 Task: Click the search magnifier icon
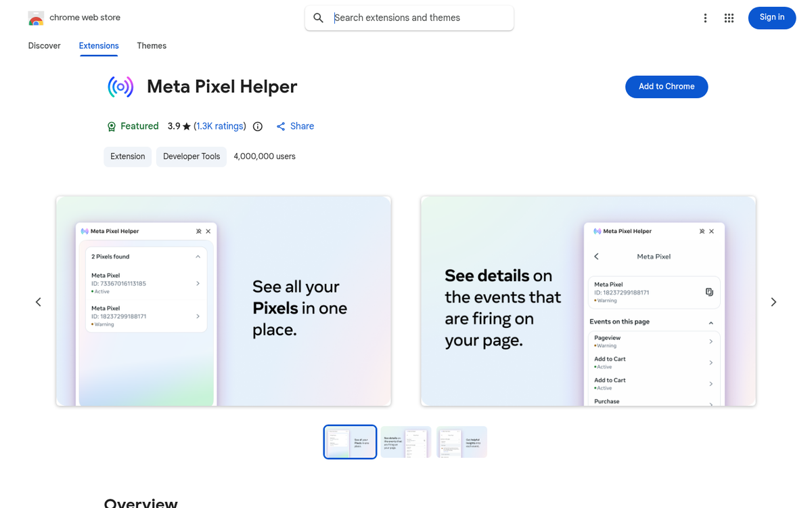coord(319,18)
